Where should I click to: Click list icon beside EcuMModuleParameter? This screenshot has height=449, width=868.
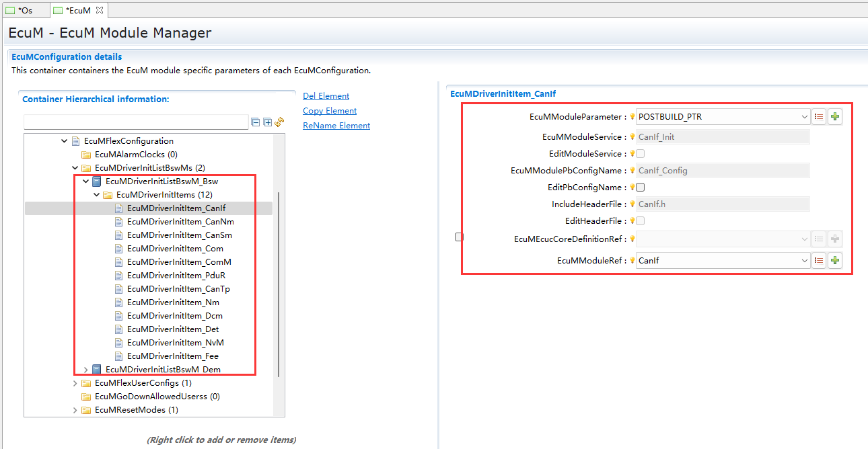(x=819, y=117)
